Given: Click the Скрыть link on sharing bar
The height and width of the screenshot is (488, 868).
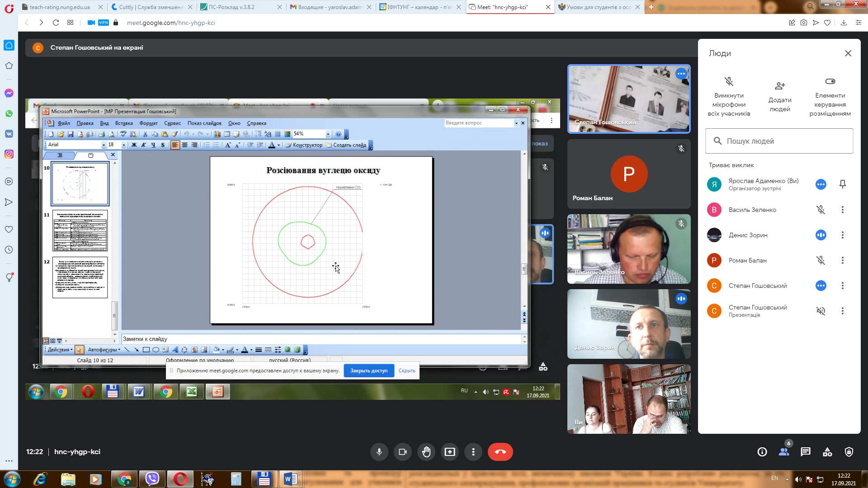Looking at the screenshot, I should (407, 371).
